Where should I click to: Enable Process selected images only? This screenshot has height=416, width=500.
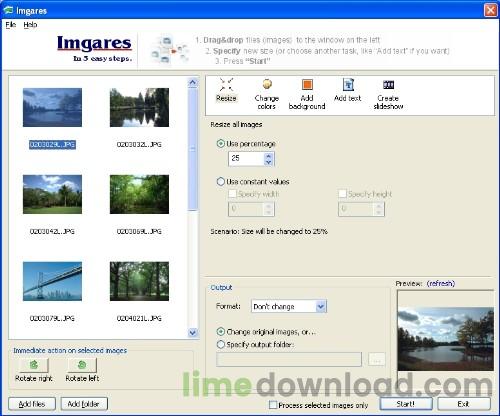[x=273, y=405]
